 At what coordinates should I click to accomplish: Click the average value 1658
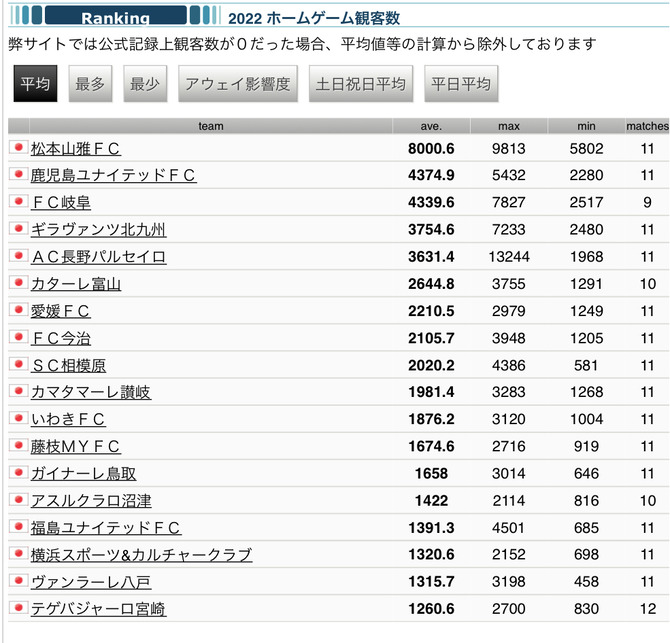(432, 474)
